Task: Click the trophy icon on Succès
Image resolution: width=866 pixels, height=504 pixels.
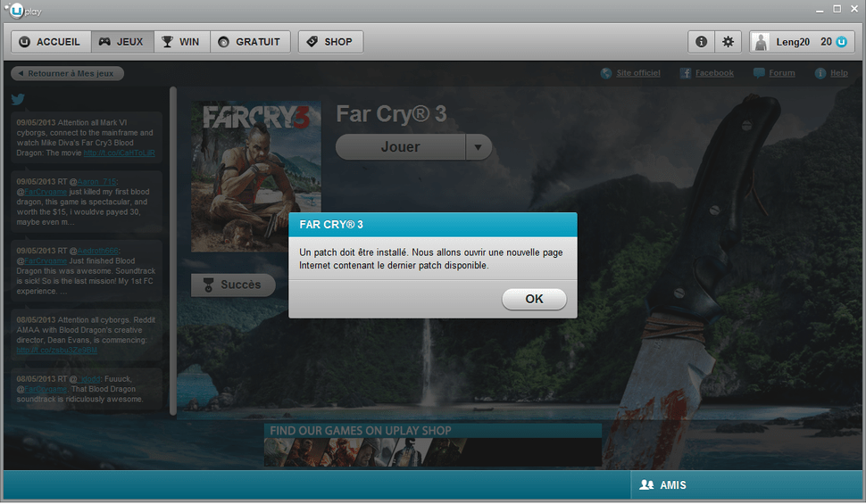Action: [208, 285]
